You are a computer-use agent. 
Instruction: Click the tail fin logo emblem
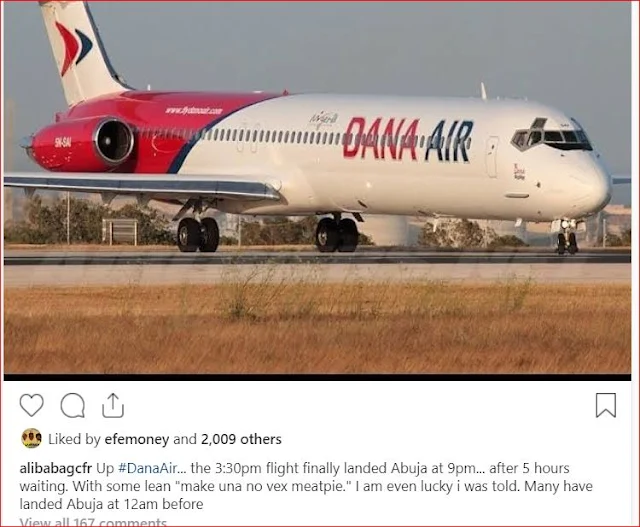(x=73, y=48)
